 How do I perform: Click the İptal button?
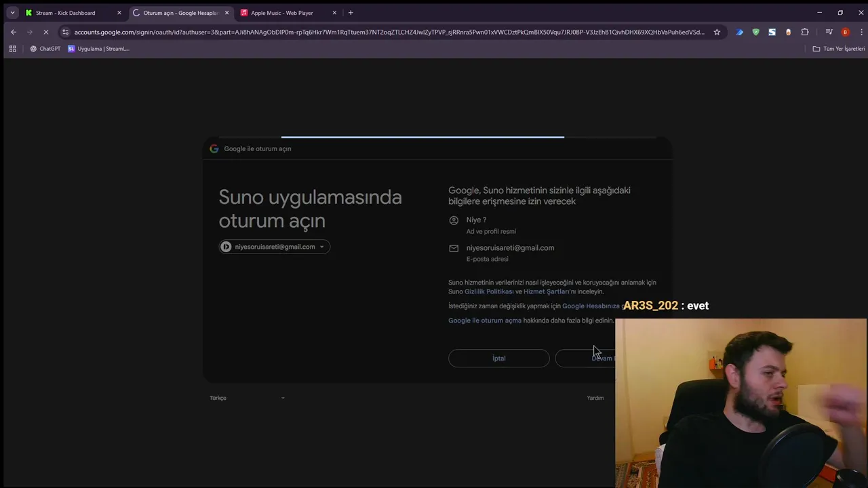coord(499,358)
